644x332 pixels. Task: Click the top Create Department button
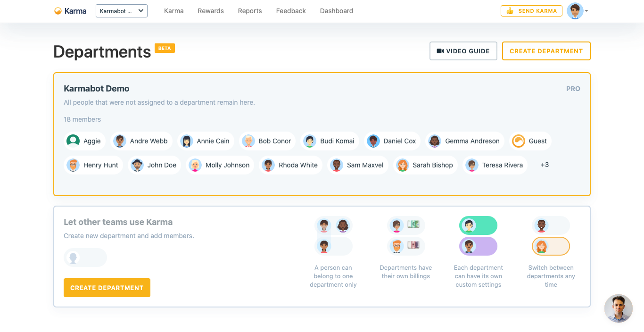546,51
